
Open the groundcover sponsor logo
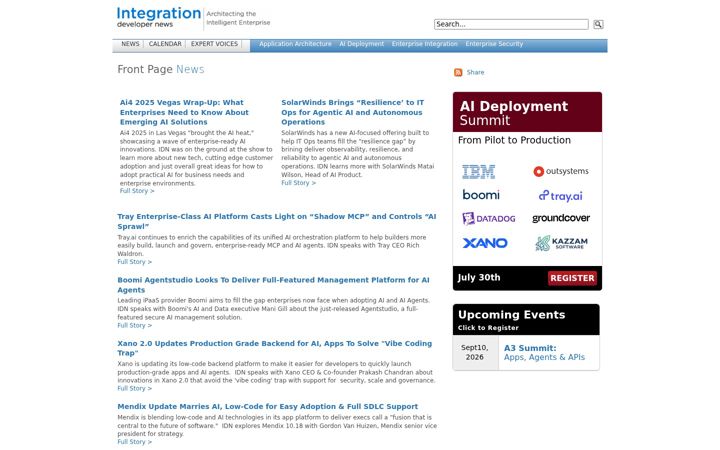(x=561, y=218)
